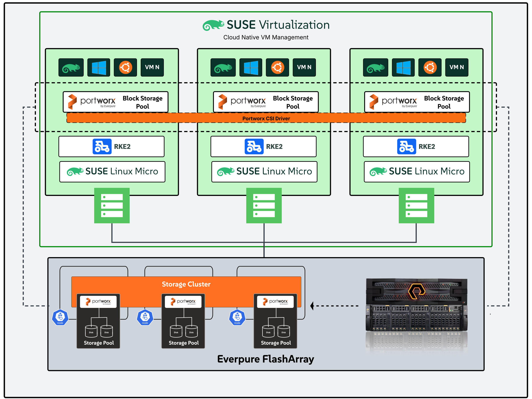This screenshot has width=532, height=399.
Task: Click the 'Cloud Native VM Management' subtitle
Action: point(266,37)
